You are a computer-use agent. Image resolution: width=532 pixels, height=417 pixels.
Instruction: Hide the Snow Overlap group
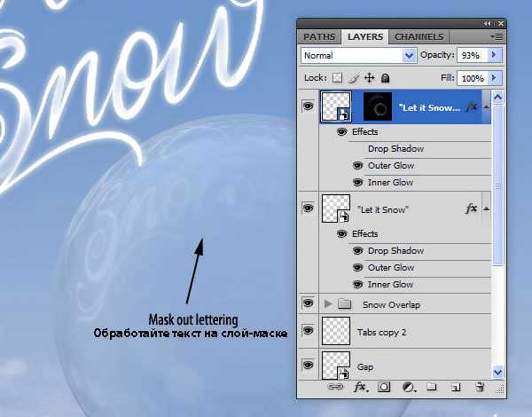[308, 303]
